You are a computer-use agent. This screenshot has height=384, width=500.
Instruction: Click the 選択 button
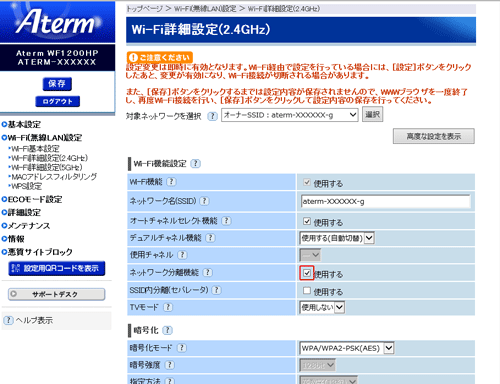point(372,115)
